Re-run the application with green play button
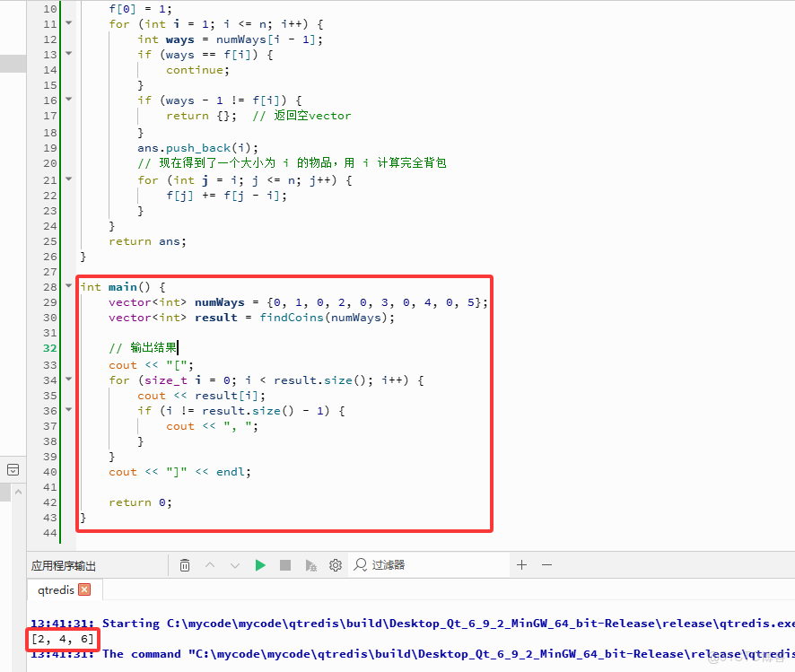The height and width of the screenshot is (672, 795). click(x=260, y=565)
